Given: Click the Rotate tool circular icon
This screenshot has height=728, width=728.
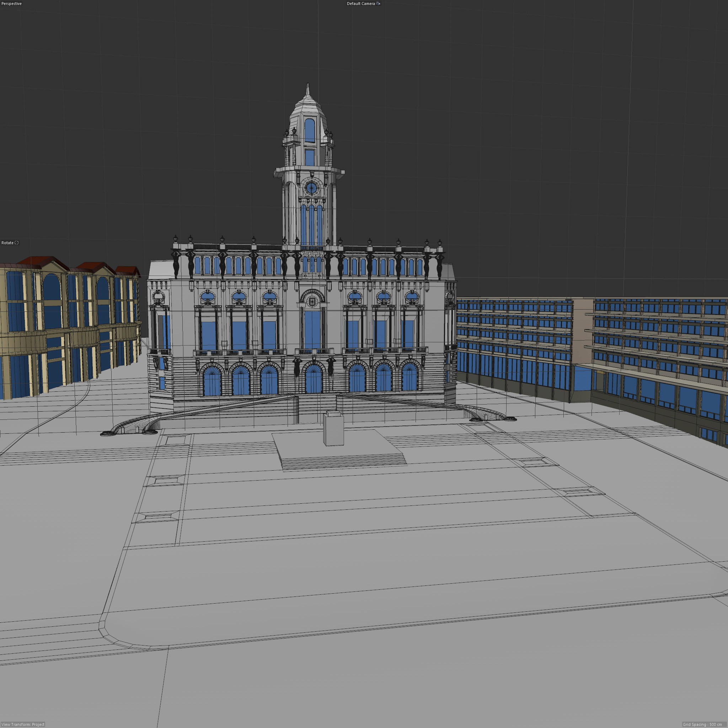Looking at the screenshot, I should (17, 243).
